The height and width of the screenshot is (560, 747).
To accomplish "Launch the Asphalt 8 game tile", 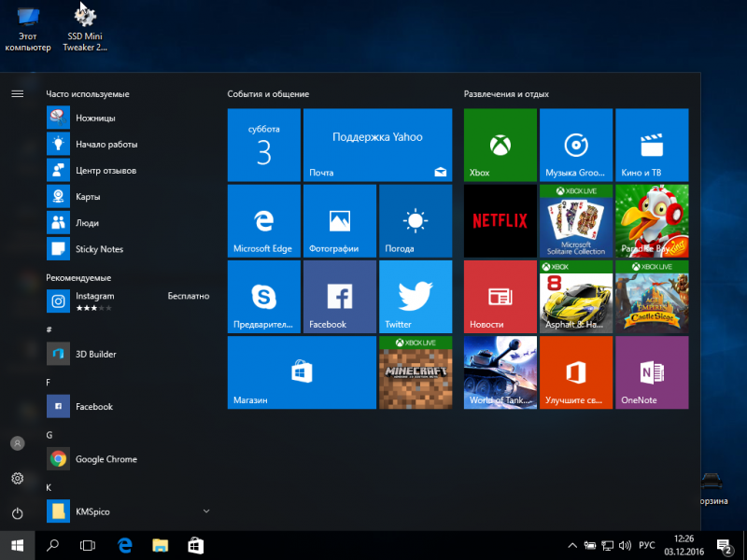I will (576, 297).
